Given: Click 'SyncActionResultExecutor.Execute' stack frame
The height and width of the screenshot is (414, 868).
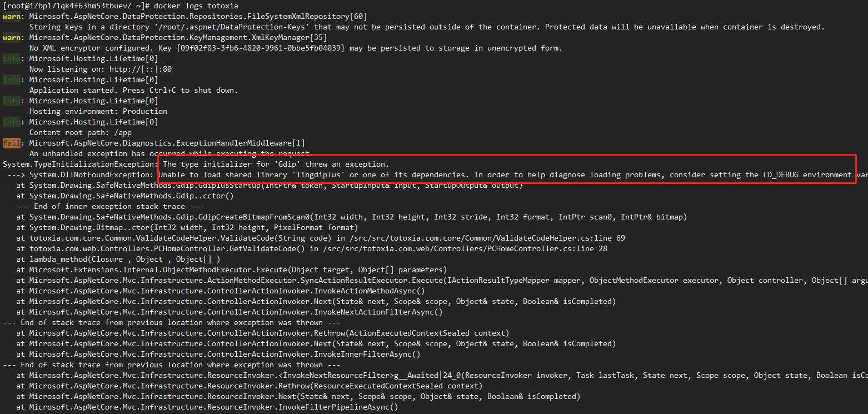Looking at the screenshot, I should click(x=442, y=280).
